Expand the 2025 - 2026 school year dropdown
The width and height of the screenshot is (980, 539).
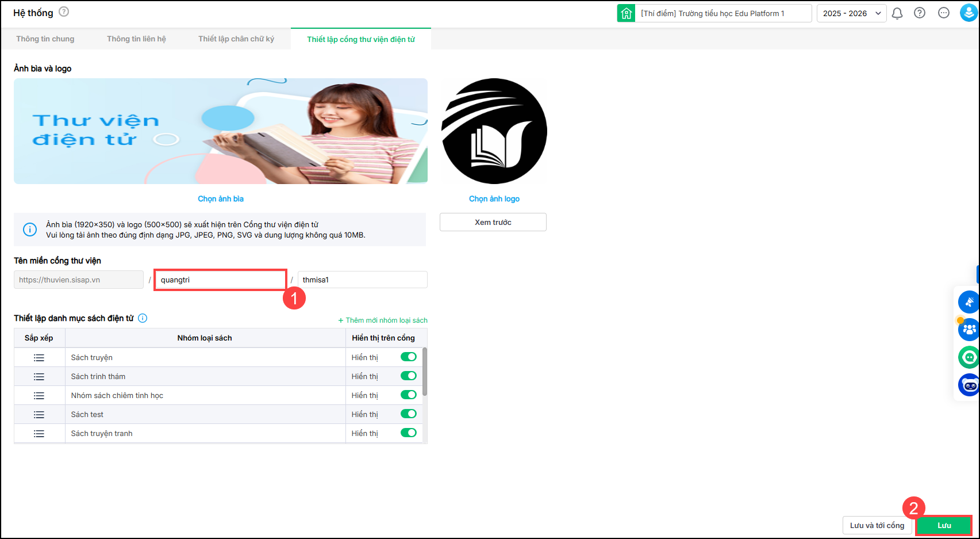point(851,13)
